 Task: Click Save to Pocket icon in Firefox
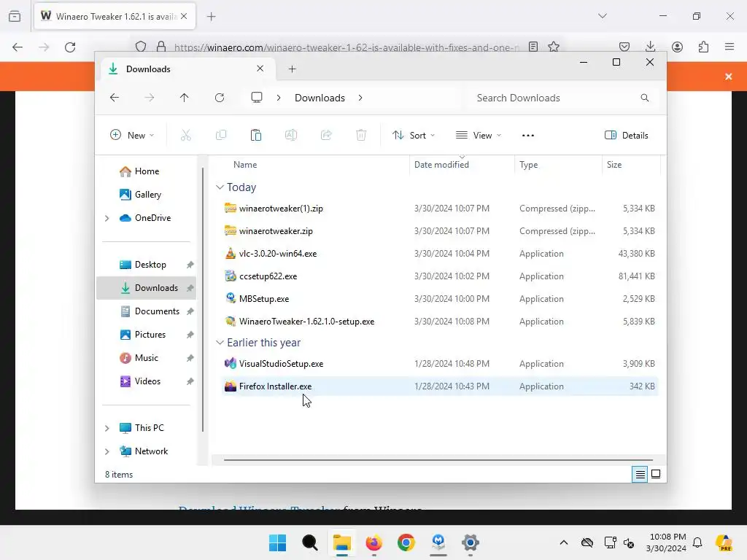click(624, 47)
